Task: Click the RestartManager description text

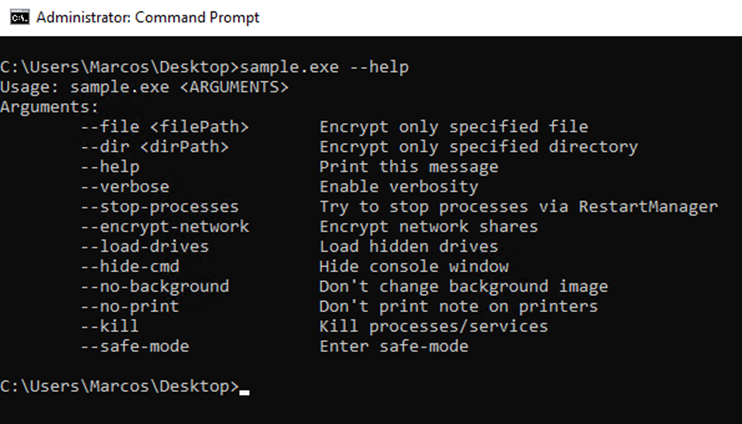Action: tap(648, 207)
